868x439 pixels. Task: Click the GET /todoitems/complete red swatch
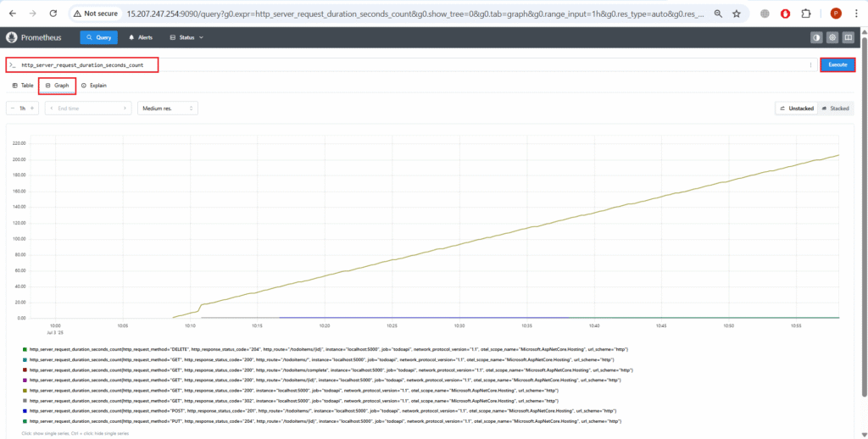[x=25, y=370]
